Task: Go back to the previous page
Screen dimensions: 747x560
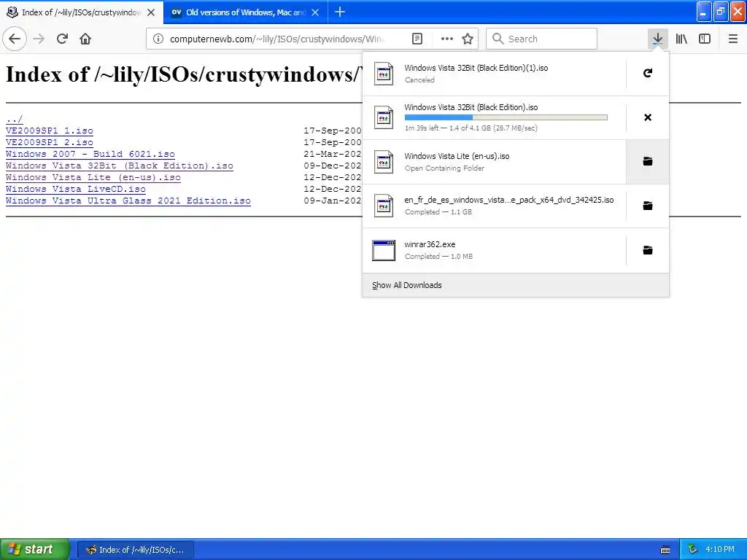Action: click(15, 39)
